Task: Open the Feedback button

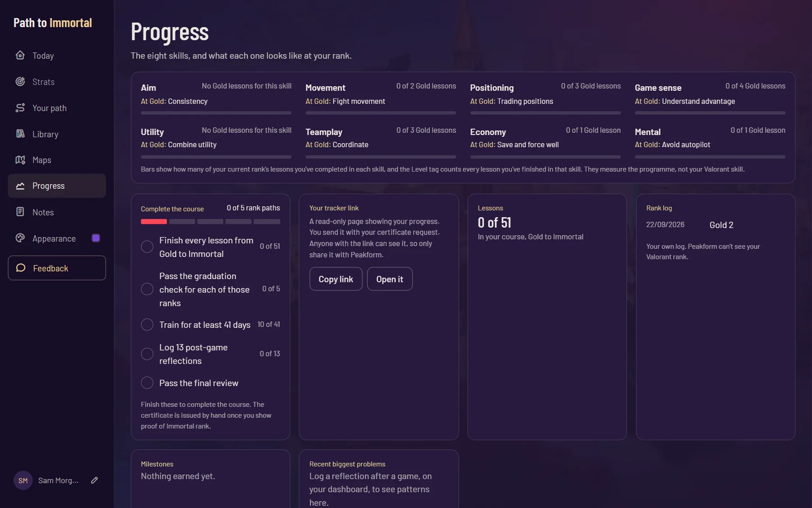Action: pos(57,268)
